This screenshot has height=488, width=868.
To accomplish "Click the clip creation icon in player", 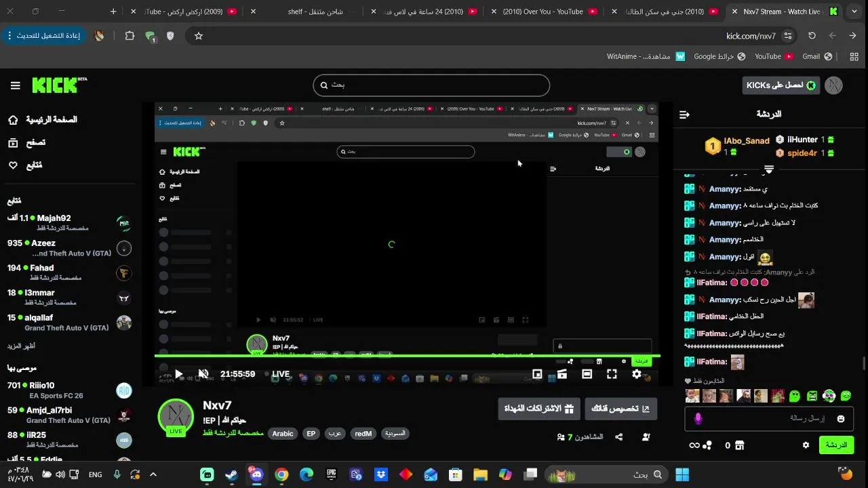I will 562,374.
